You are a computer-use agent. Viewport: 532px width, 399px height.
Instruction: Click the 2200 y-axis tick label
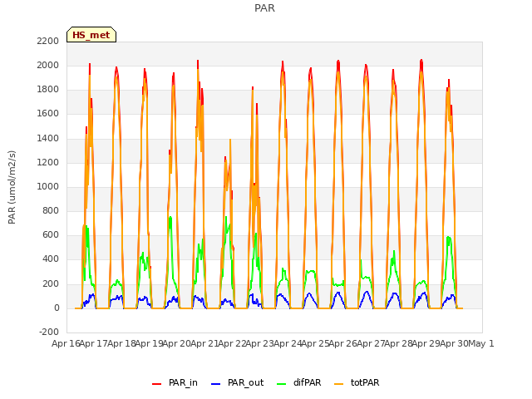[x=48, y=41]
